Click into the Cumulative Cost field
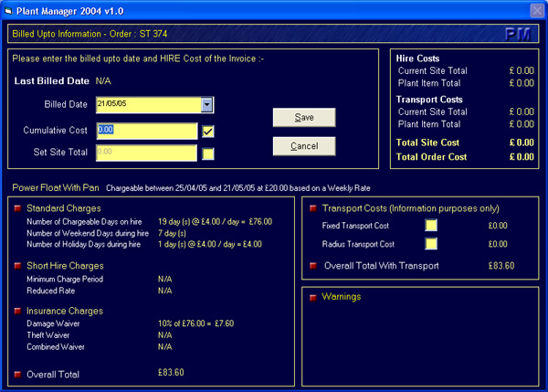The image size is (548, 392). [147, 131]
